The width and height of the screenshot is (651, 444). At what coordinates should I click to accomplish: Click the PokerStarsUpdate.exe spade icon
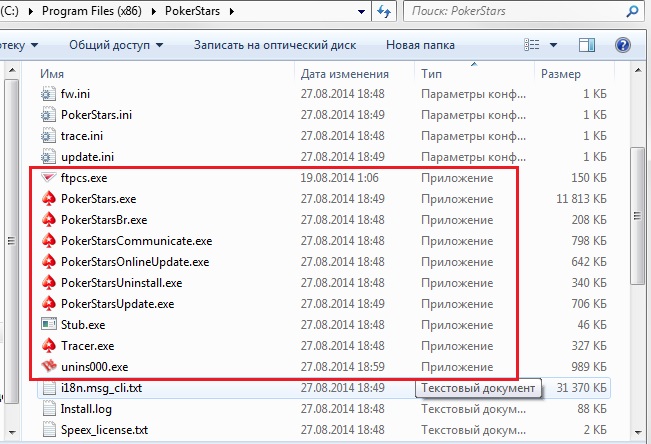tap(49, 304)
